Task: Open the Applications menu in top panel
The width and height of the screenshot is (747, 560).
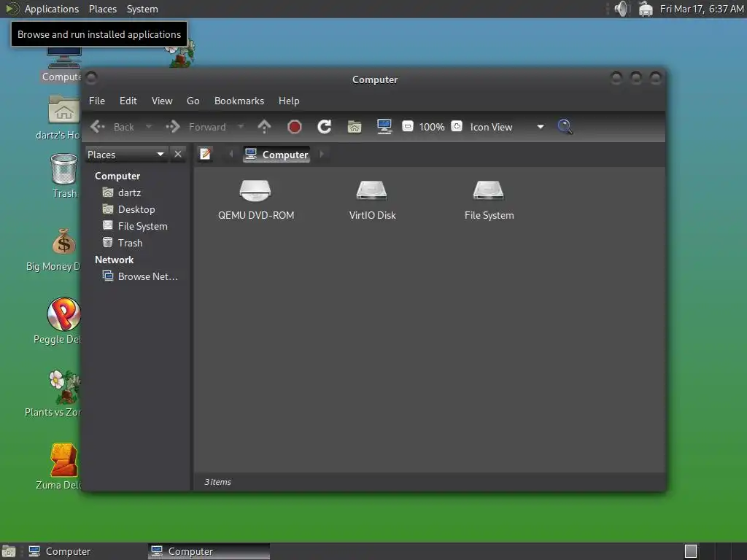Action: (x=52, y=9)
